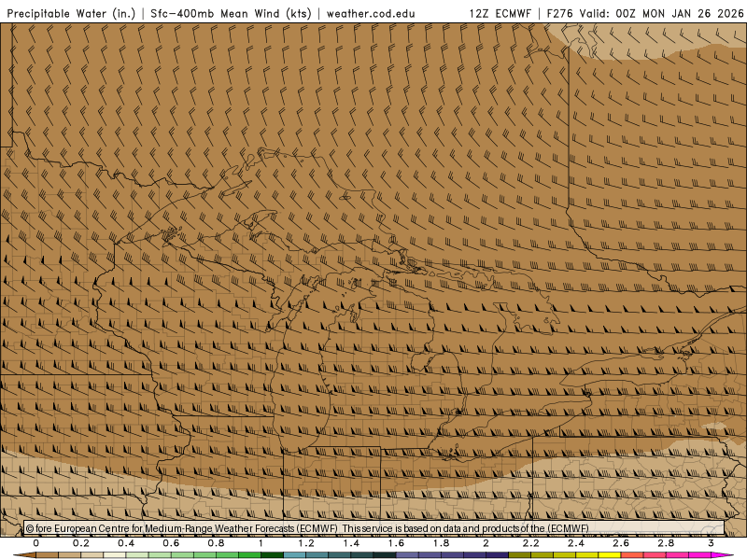Screen dimensions: 747x560
Task: Click the legend value '0.8'
Action: (217, 543)
